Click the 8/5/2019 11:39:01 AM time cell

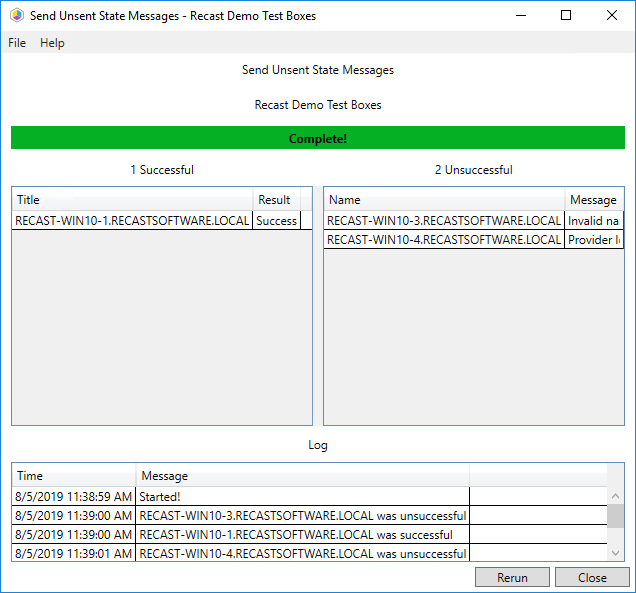click(73, 554)
